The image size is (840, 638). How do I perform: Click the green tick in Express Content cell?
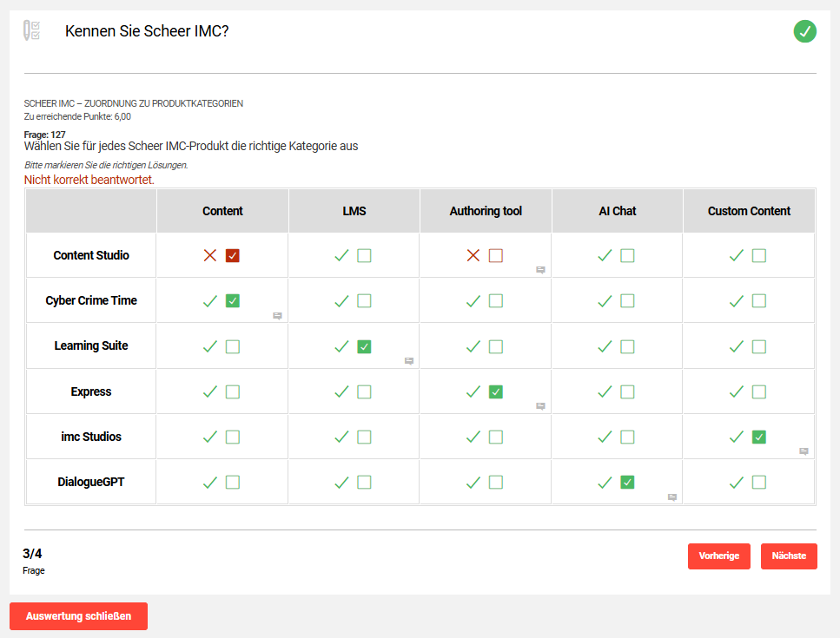[x=210, y=391]
